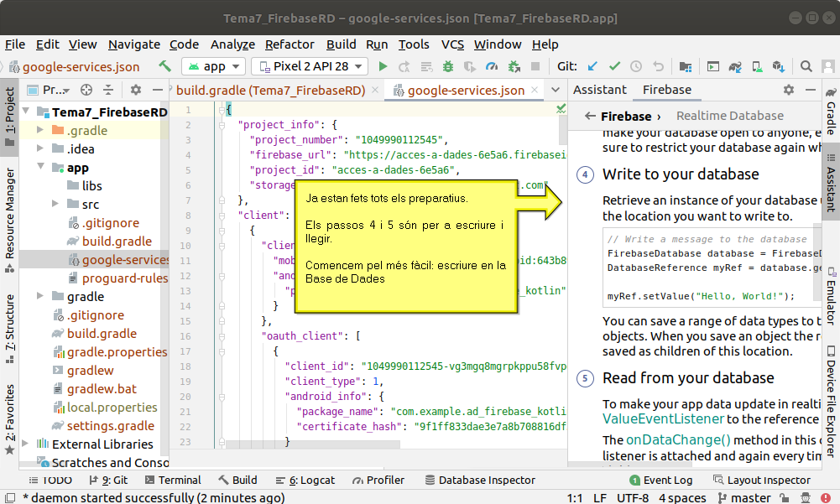Click the Debug app bug icon
Viewport: 840px width, 504px height.
point(448,66)
